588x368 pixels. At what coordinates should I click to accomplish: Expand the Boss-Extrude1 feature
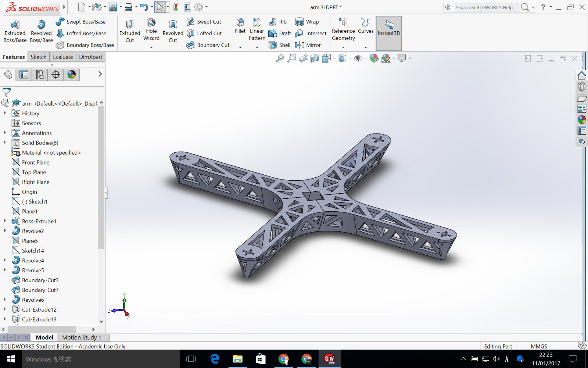(x=5, y=221)
